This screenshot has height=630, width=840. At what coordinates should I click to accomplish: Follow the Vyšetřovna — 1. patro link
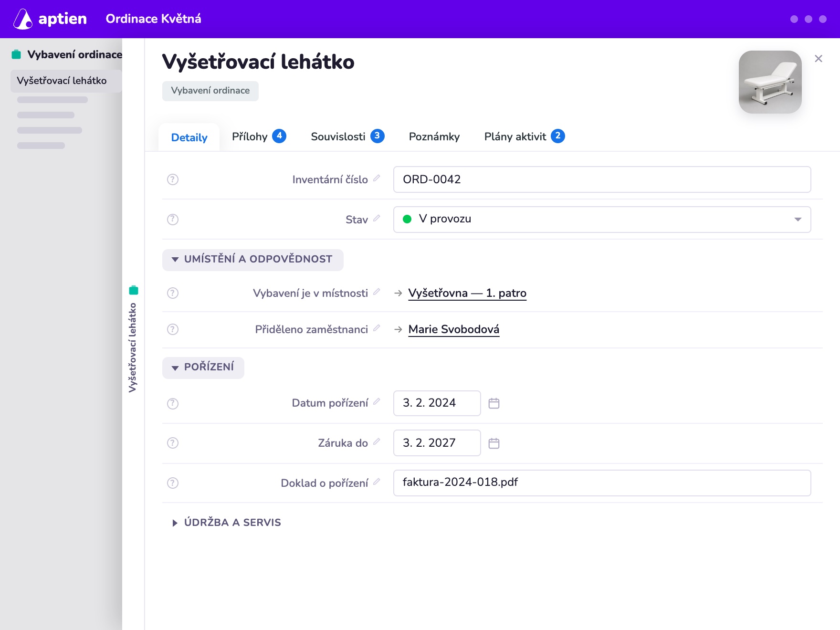pos(467,293)
